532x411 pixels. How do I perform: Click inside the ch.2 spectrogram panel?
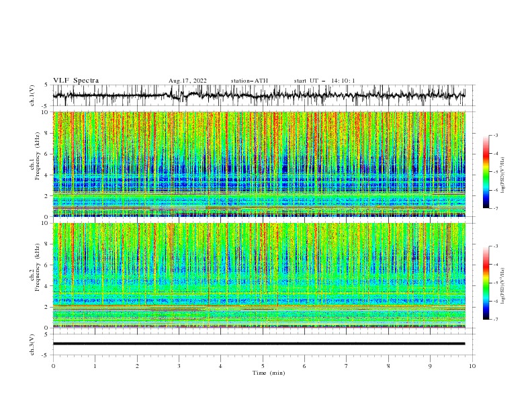pos(259,275)
